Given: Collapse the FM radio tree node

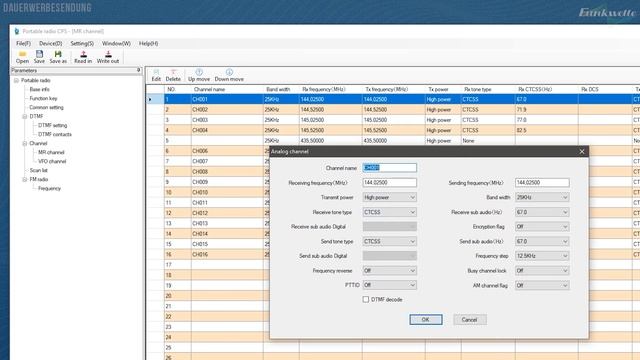Looking at the screenshot, I should click(x=25, y=179).
